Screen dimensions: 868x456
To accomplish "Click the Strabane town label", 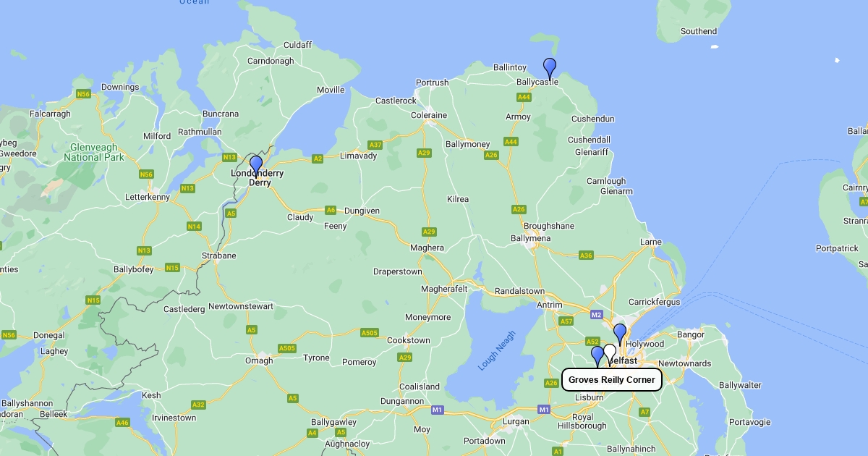I will click(x=218, y=256).
